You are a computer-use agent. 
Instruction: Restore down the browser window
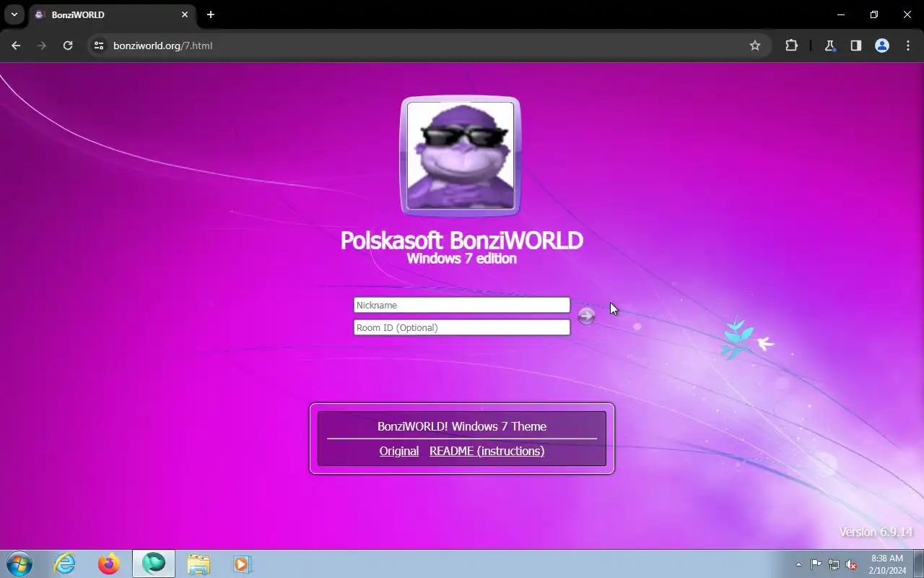(874, 14)
